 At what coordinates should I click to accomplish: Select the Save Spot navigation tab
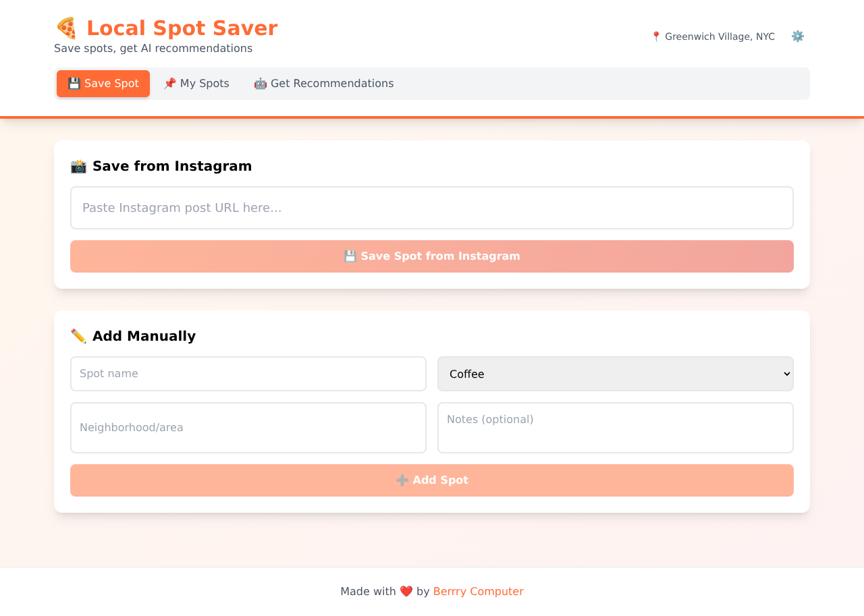point(103,83)
